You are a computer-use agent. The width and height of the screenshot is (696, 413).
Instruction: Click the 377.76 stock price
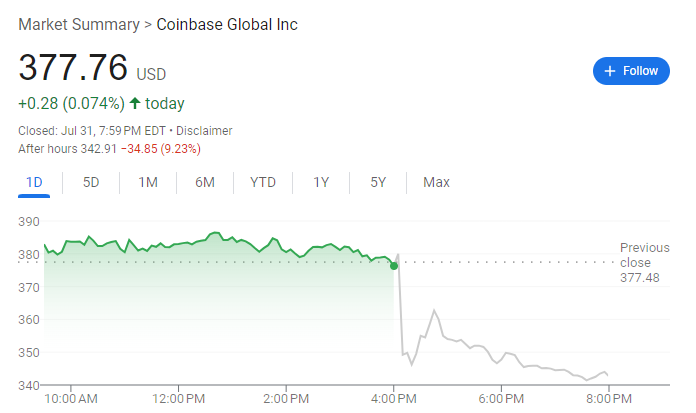(73, 68)
